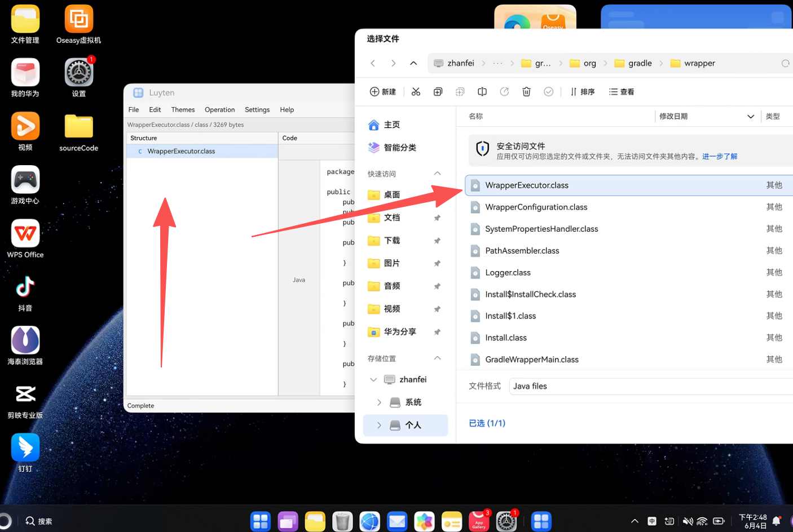This screenshot has height=532, width=793.
Task: Click the notification bell in the tray
Action: click(776, 521)
